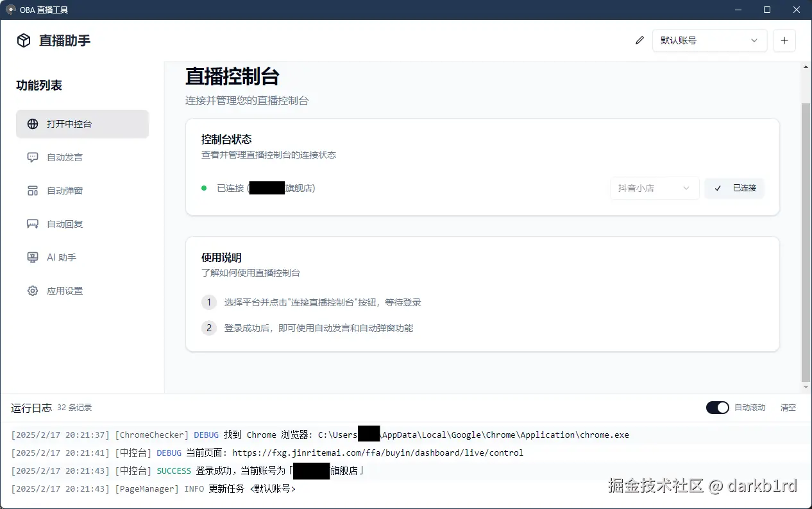
Task: Click the SUCCESS 登录成功 log line
Action: tap(188, 470)
